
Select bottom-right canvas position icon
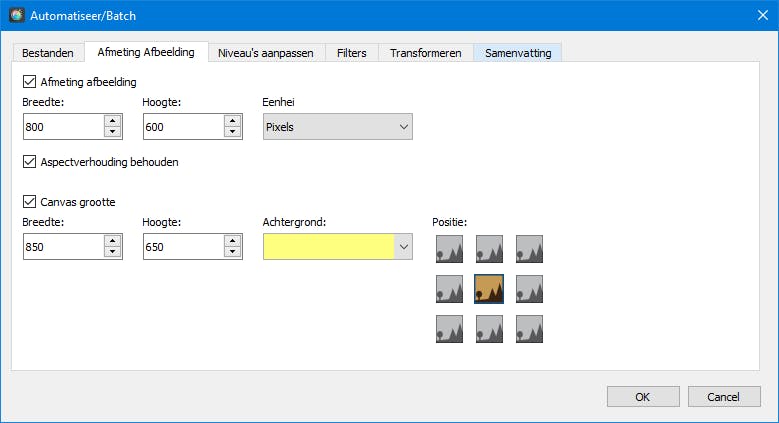pos(529,329)
